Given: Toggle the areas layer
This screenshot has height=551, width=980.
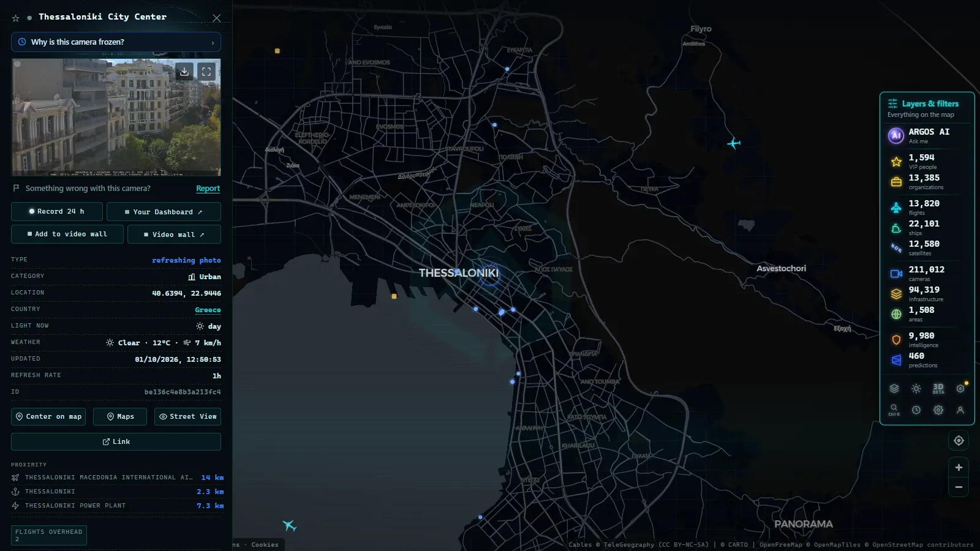Looking at the screenshot, I should click(x=927, y=314).
